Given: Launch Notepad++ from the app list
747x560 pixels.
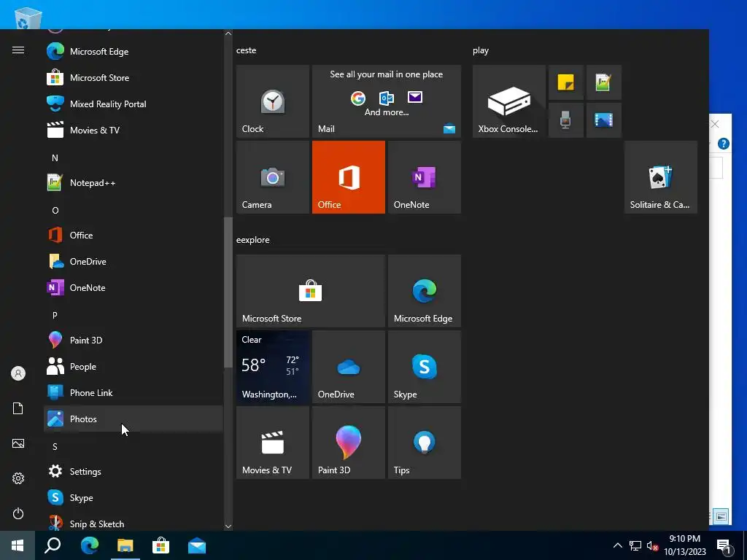Looking at the screenshot, I should point(133,183).
